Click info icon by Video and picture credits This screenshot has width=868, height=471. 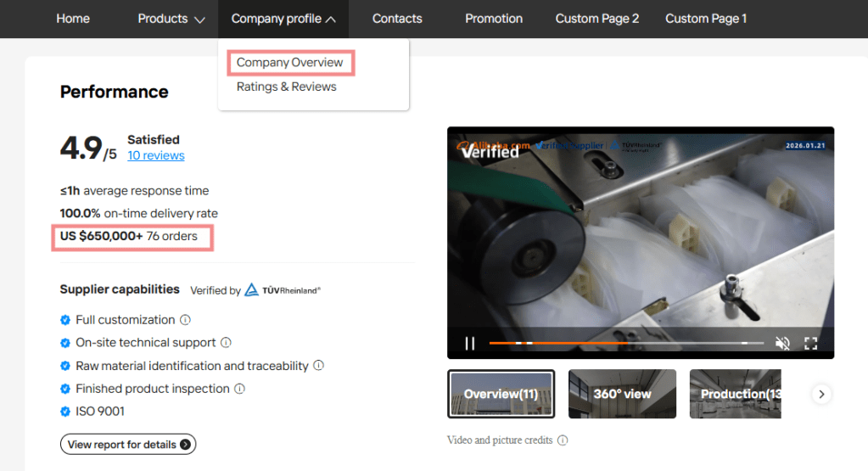click(x=563, y=440)
